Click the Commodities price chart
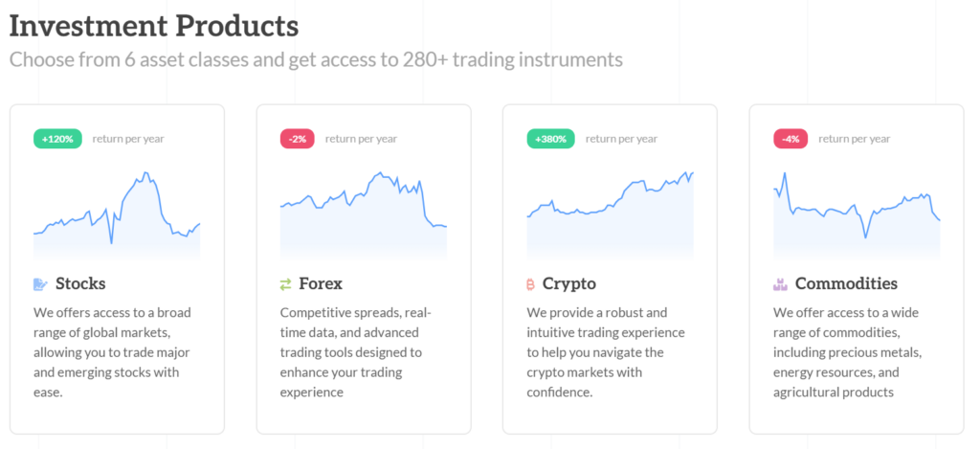 (x=857, y=215)
